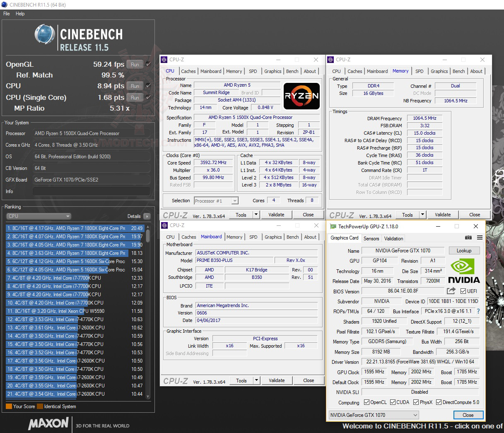Open the Tools dropdown arrow in CPU-Z
Image resolution: width=504 pixels, height=433 pixels.
255,215
